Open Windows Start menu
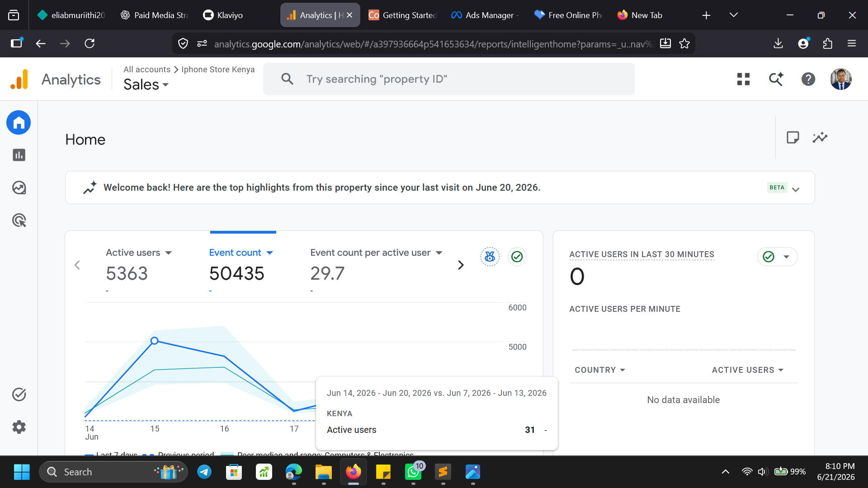The height and width of the screenshot is (488, 868). coord(22,472)
